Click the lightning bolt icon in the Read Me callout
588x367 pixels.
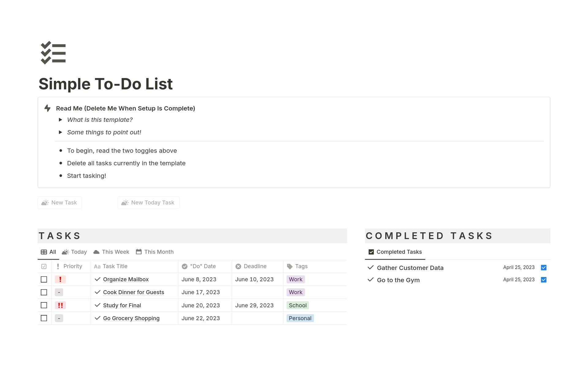click(x=47, y=108)
